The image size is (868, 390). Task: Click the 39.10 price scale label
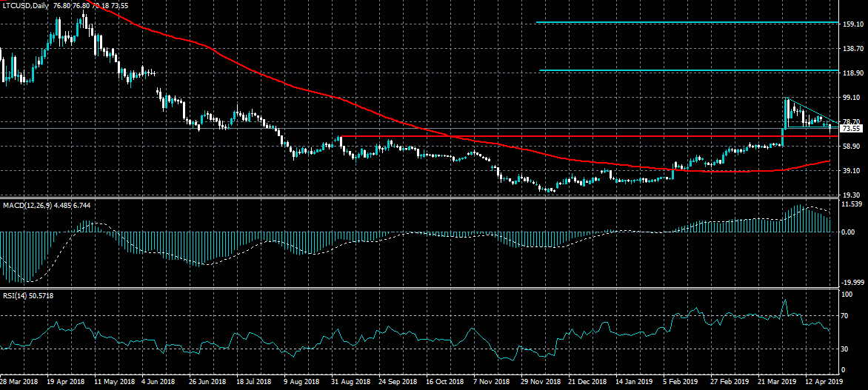tap(852, 171)
